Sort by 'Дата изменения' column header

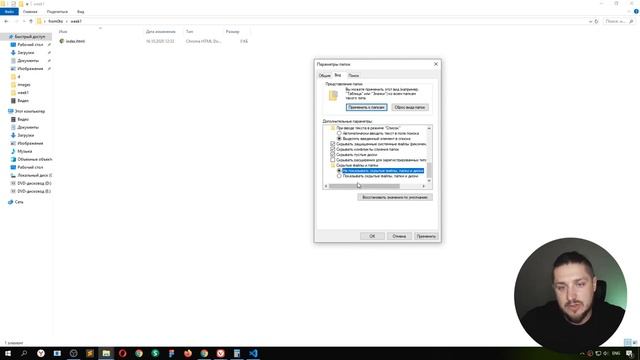161,31
